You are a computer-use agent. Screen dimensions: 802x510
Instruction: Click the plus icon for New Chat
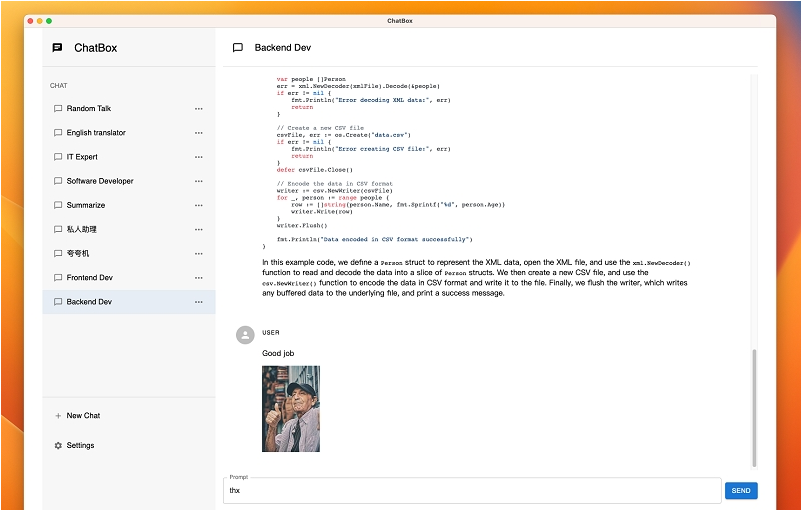(x=58, y=416)
